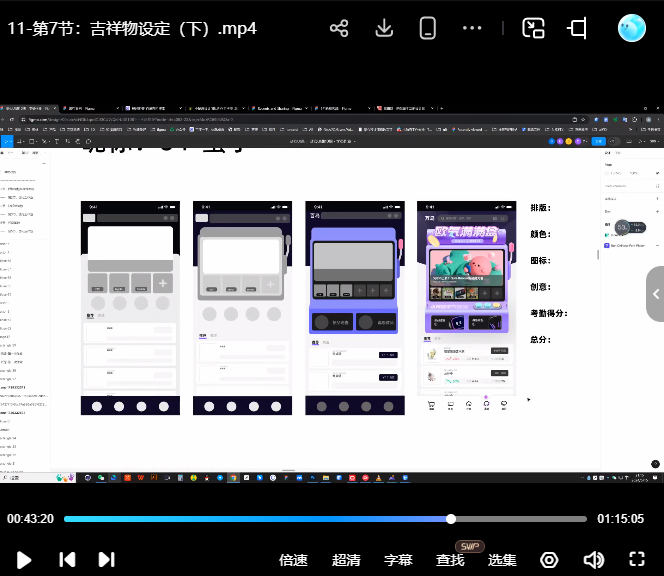Screen dimensions: 664x576
Task: Enter fullscreen mode
Action: [x=637, y=559]
